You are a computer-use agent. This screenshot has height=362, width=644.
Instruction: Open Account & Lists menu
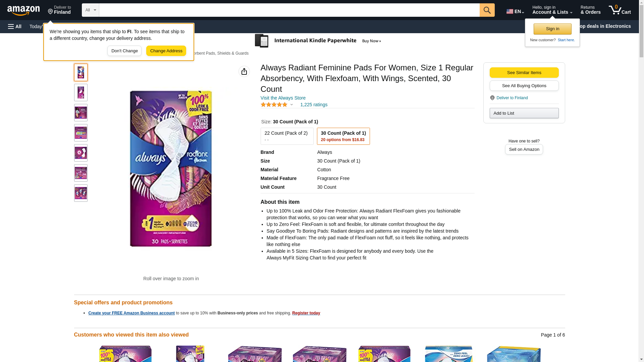(552, 10)
